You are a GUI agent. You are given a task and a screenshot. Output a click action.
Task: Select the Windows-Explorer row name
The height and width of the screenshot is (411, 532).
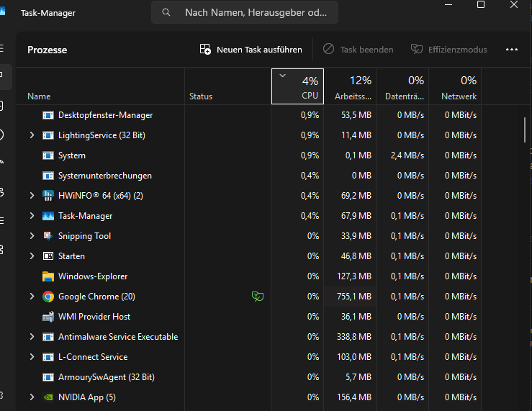pos(93,276)
